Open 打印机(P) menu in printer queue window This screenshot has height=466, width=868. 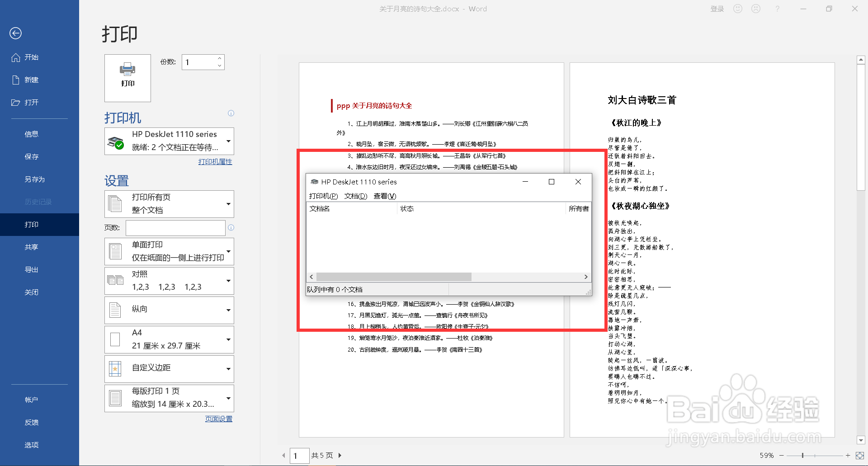click(323, 196)
